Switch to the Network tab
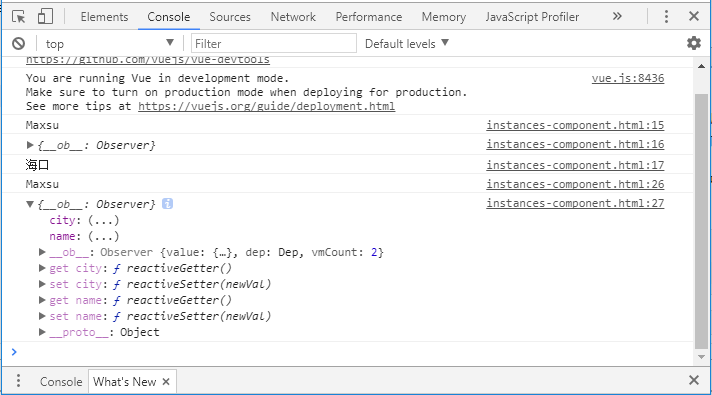Image resolution: width=712 pixels, height=395 pixels. [x=293, y=17]
